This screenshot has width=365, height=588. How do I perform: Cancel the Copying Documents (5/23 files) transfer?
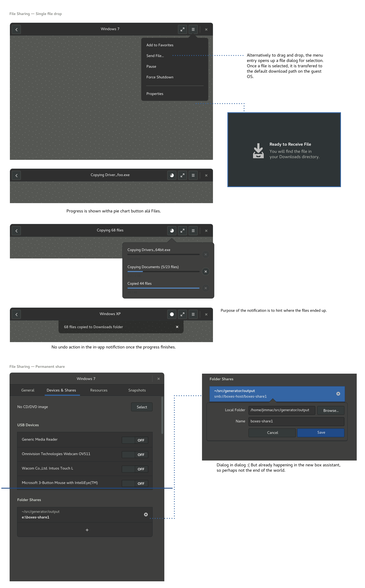click(x=206, y=272)
